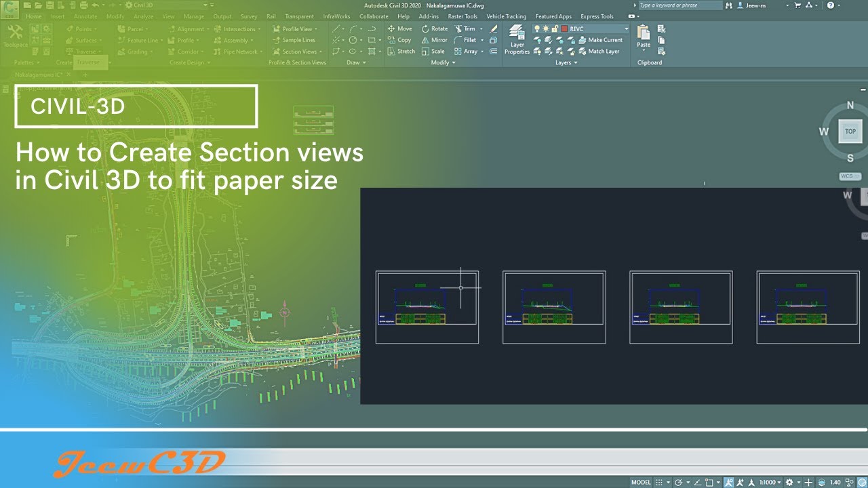Select the Move tool
This screenshot has height=488, width=868.
(x=400, y=28)
